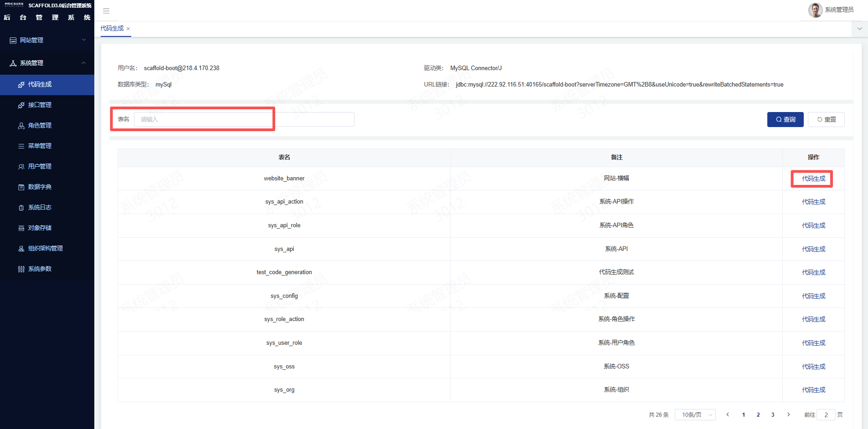Collapse sidebar with hamburger menu icon
The image size is (868, 429).
106,11
